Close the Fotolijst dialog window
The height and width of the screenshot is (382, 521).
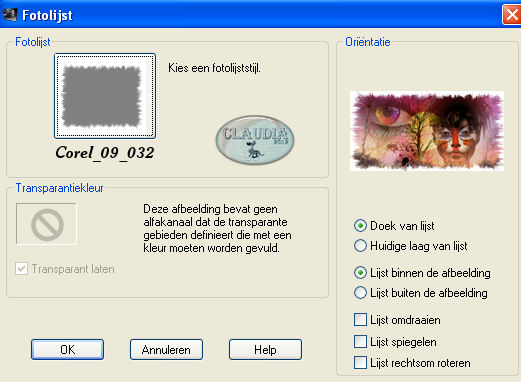click(x=512, y=15)
